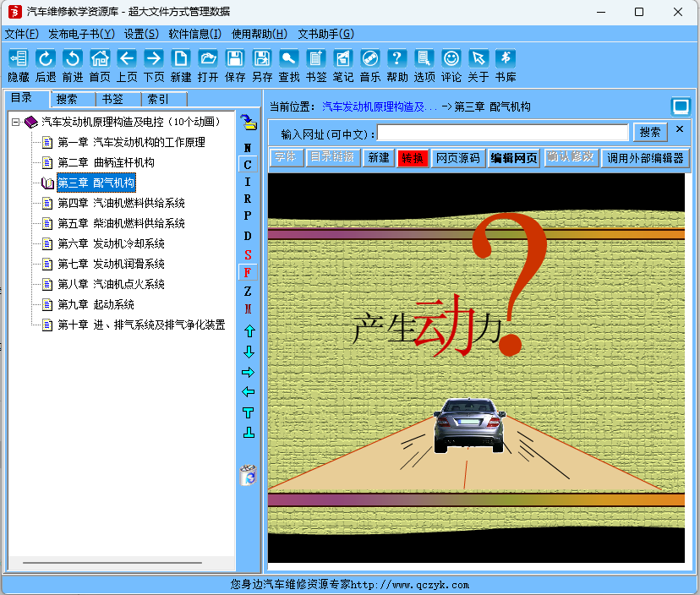Click the 搜索 button beside URL field
Image resolution: width=700 pixels, height=595 pixels.
click(650, 132)
